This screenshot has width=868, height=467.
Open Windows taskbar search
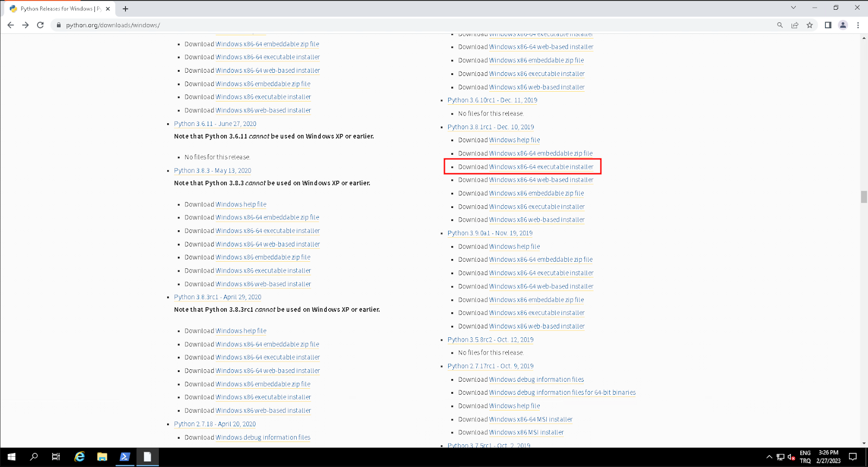pyautogui.click(x=34, y=457)
